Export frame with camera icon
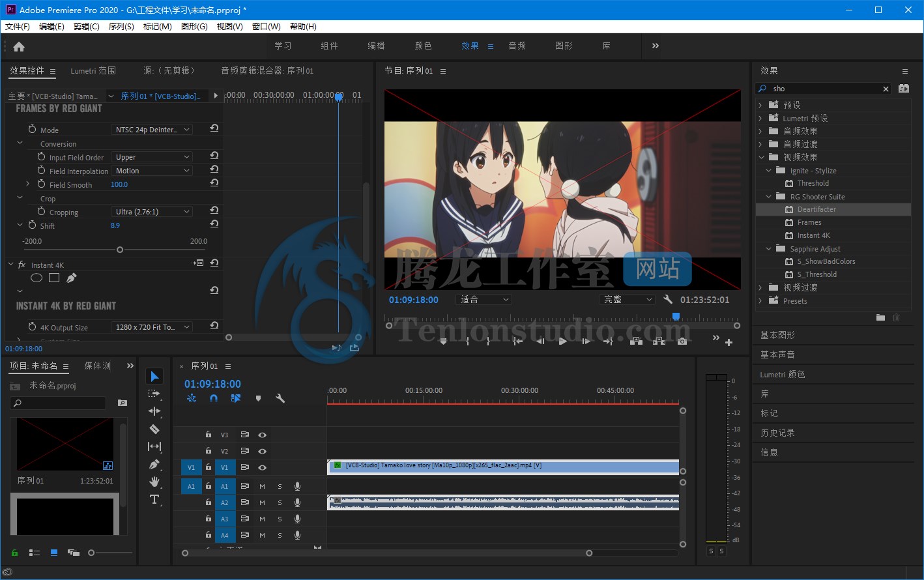Viewport: 924px width, 580px height. (682, 341)
